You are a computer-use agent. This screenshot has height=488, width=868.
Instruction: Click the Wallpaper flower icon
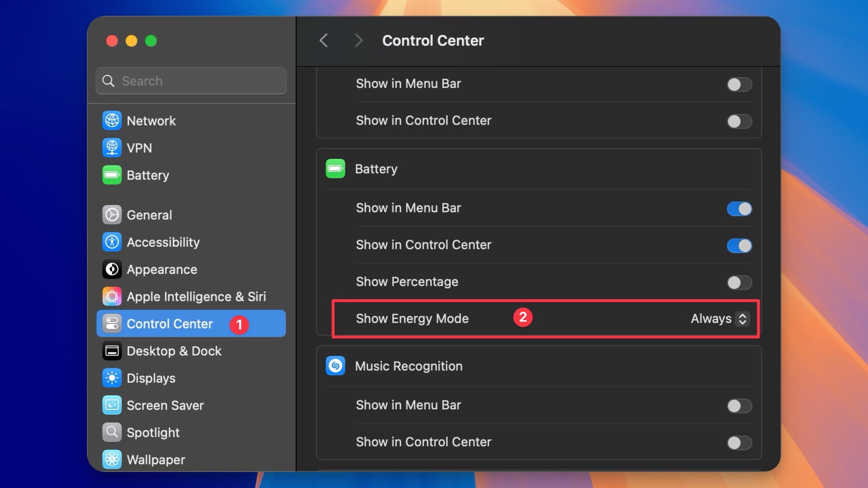(112, 459)
